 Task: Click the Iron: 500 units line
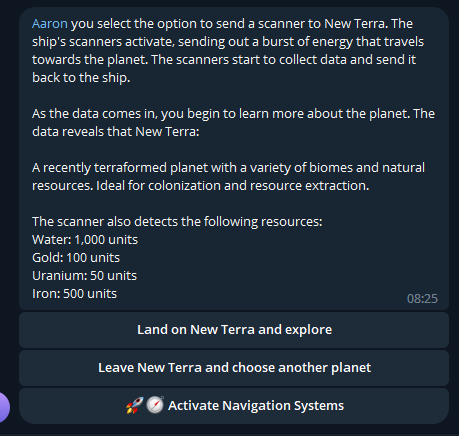pyautogui.click(x=75, y=294)
